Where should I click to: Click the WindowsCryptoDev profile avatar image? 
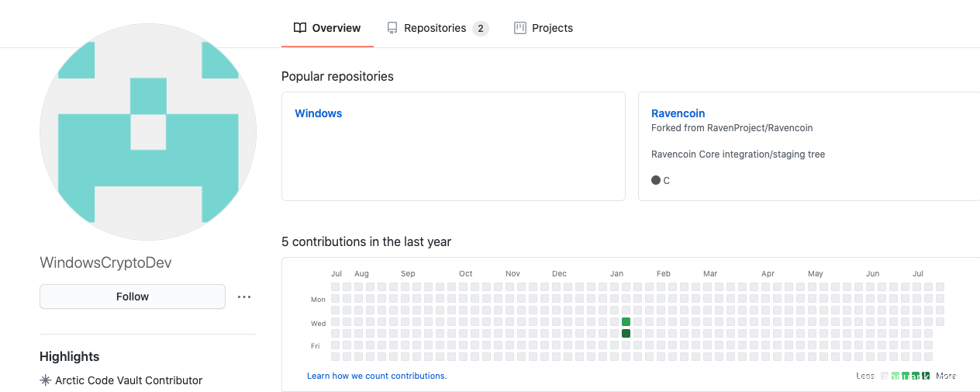pos(148,132)
